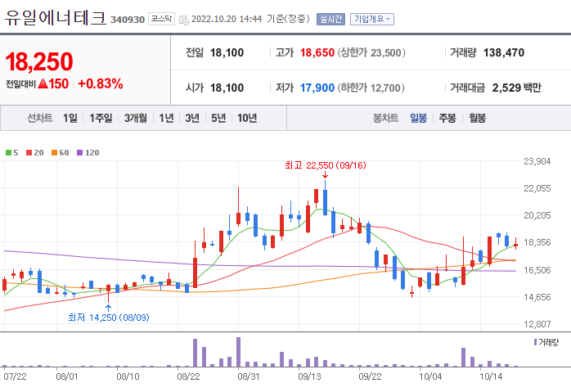Click the orange 60-day average swatch
Viewport: 571px width, 392px height.
[54, 153]
